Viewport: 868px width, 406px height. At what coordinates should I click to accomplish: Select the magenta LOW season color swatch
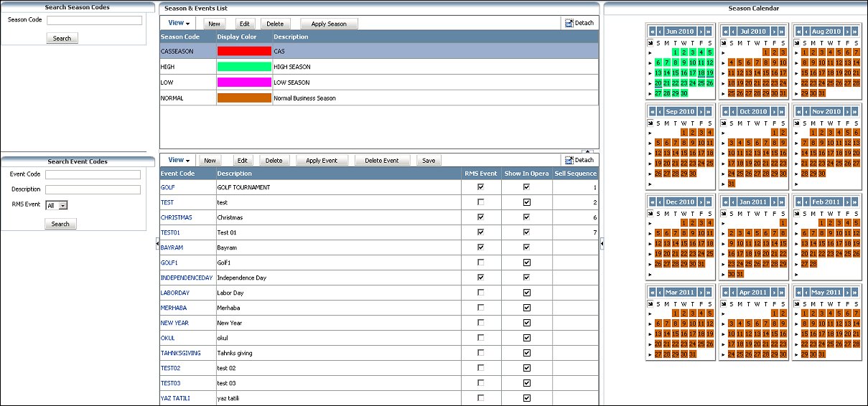244,82
